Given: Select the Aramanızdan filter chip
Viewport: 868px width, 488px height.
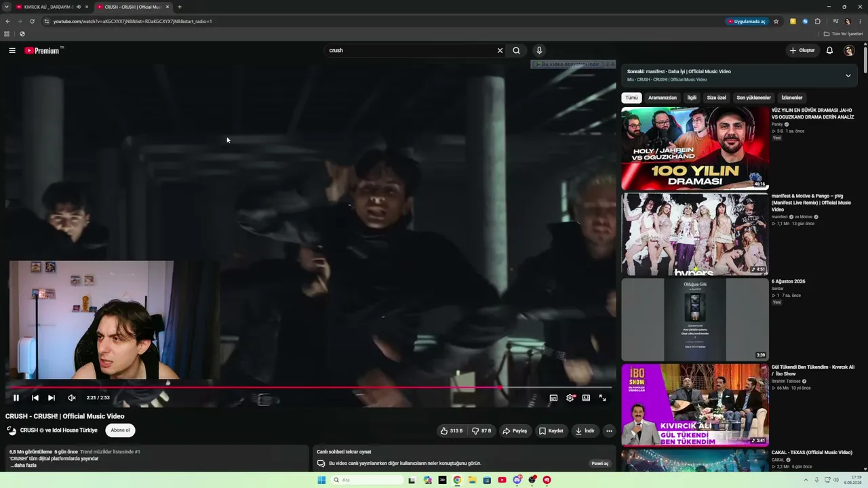Looking at the screenshot, I should pyautogui.click(x=663, y=98).
